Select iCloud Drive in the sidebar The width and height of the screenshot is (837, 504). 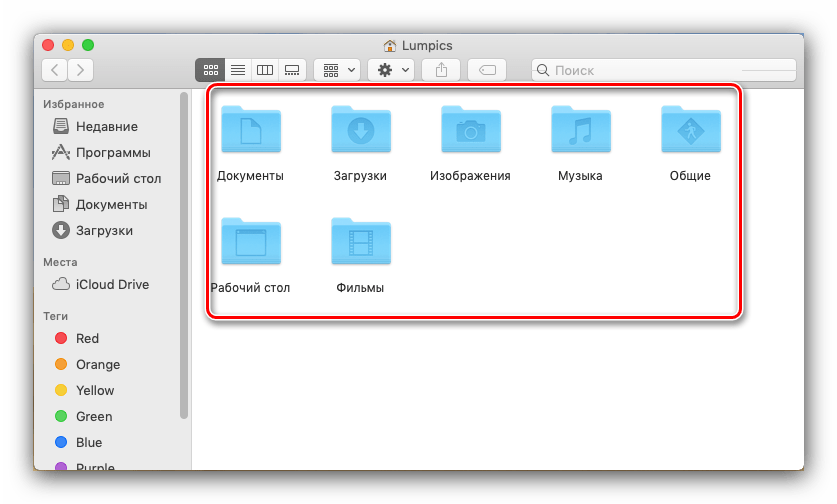tap(111, 285)
